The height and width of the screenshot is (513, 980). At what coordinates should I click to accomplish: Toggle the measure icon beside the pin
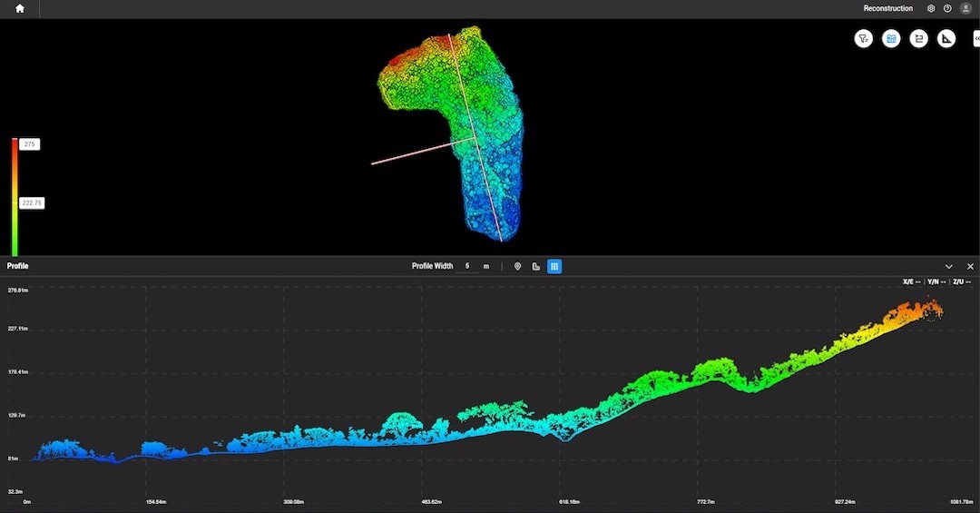(536, 266)
